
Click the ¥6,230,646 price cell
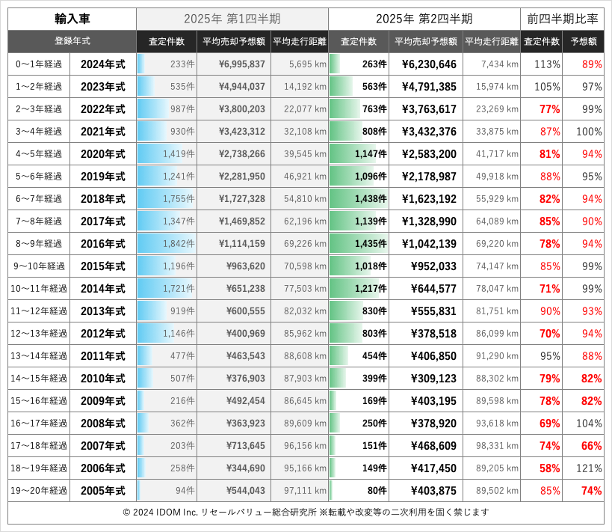(x=426, y=64)
